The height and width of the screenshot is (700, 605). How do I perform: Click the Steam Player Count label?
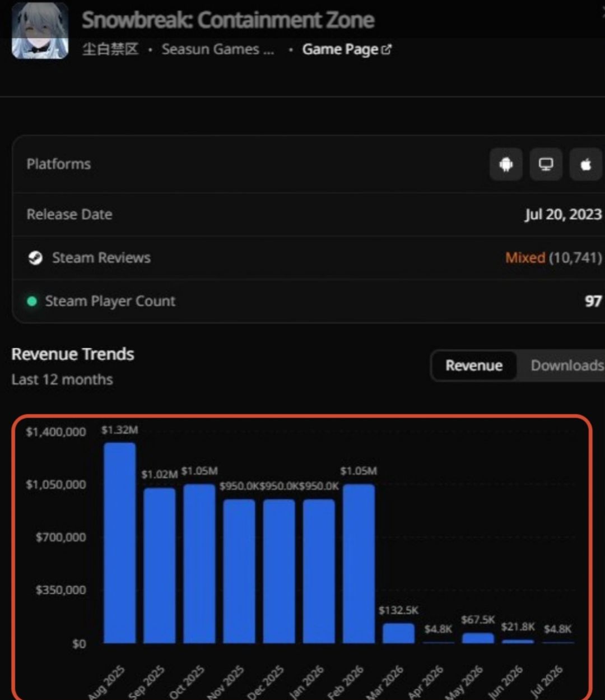coord(110,302)
